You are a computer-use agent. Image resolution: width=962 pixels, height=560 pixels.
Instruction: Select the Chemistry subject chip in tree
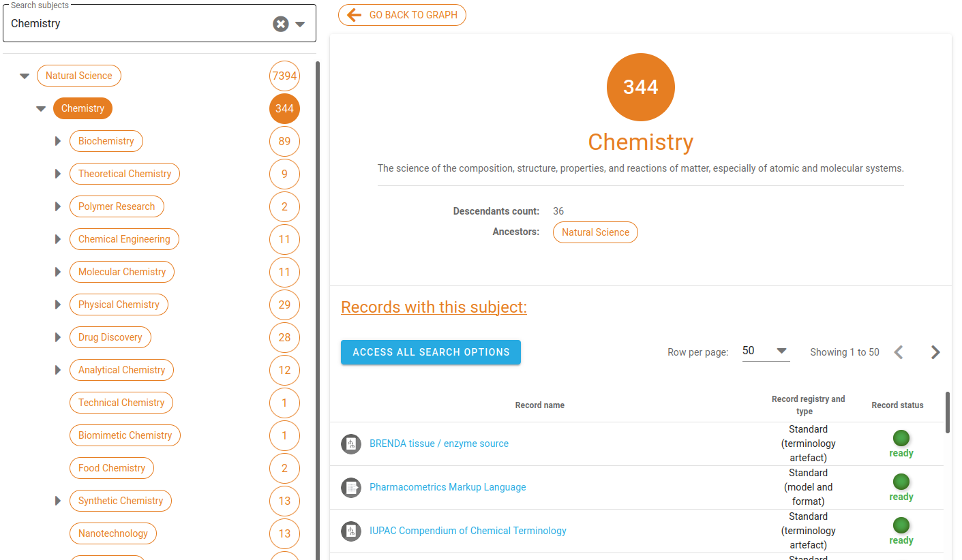click(82, 108)
